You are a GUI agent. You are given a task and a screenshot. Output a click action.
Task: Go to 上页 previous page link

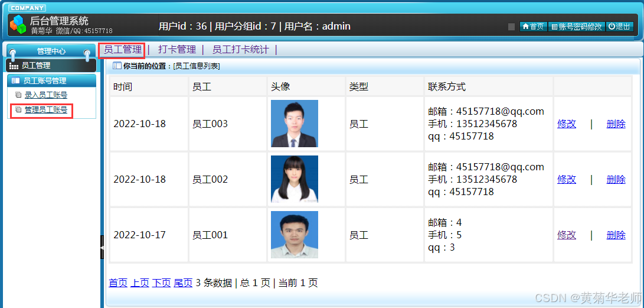coord(140,283)
